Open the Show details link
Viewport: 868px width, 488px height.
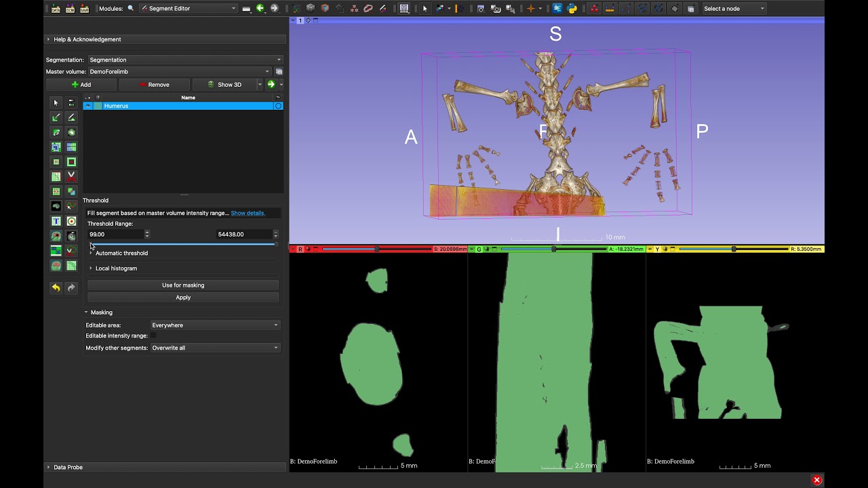248,213
